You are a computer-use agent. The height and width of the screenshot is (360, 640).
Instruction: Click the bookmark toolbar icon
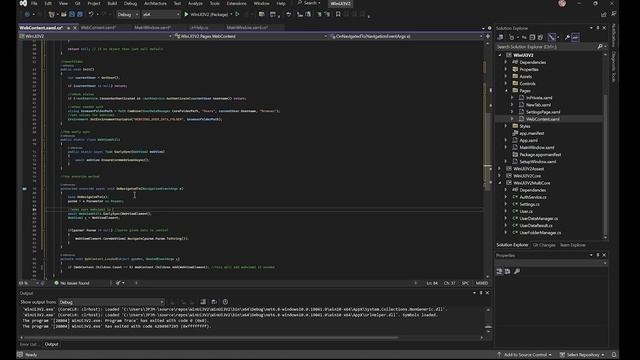(x=338, y=14)
